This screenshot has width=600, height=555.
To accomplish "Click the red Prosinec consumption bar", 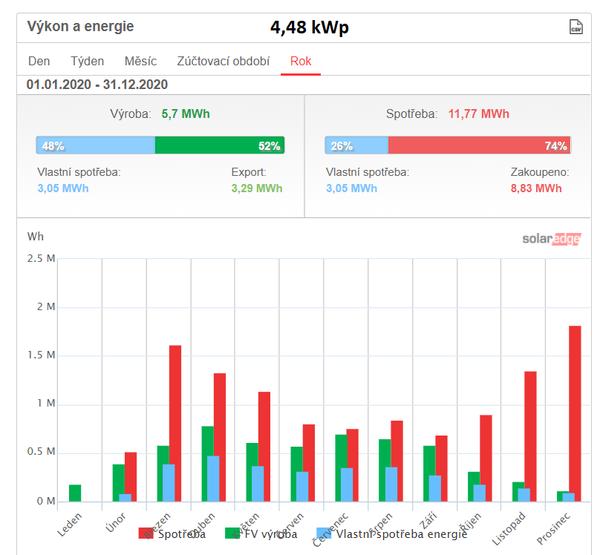I will pyautogui.click(x=574, y=413).
